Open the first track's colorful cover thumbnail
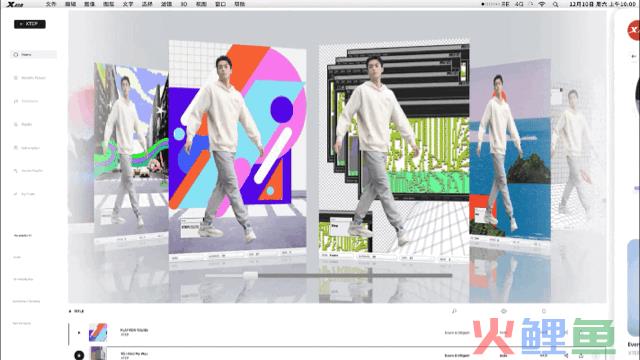 click(98, 332)
